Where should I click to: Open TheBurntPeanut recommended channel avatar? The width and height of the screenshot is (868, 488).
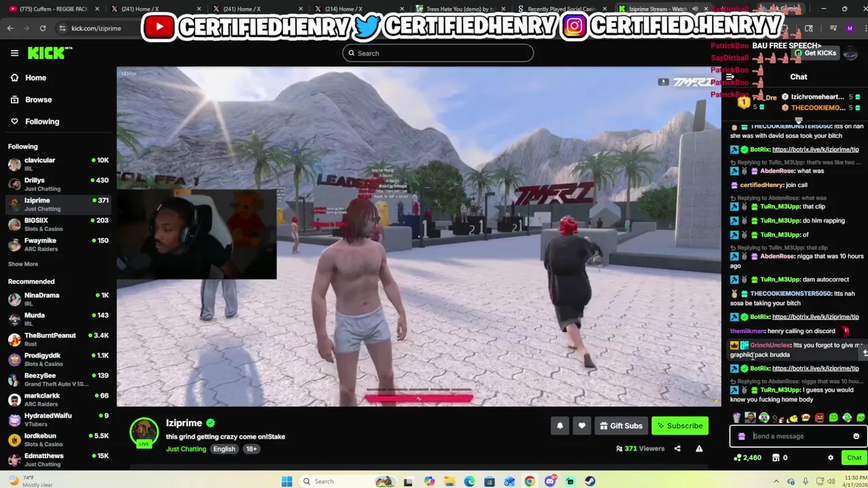pyautogui.click(x=14, y=339)
